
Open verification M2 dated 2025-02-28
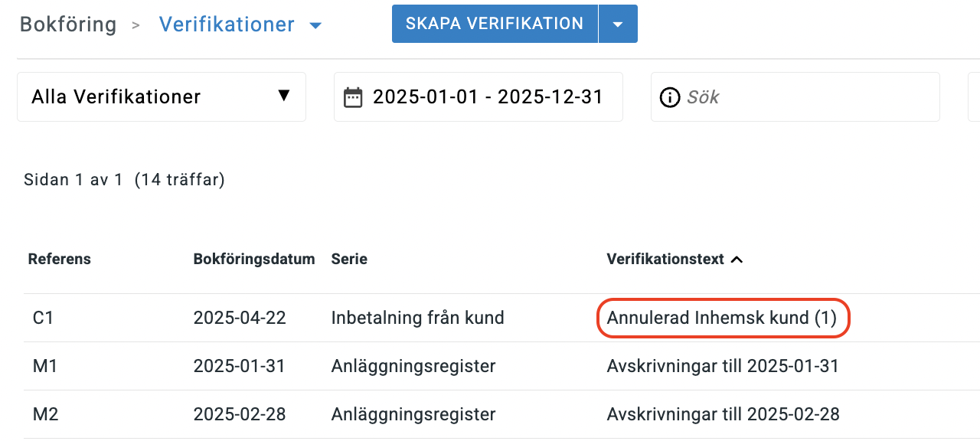(45, 414)
